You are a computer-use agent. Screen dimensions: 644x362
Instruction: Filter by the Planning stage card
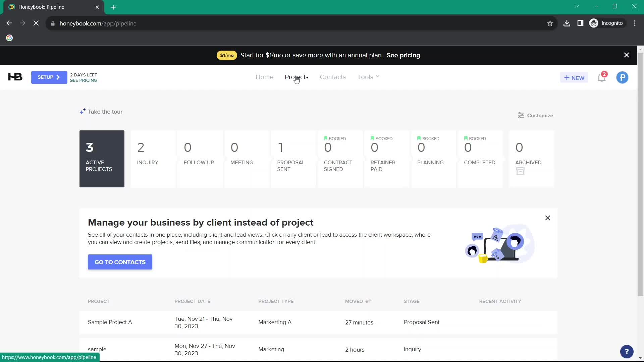click(x=433, y=159)
